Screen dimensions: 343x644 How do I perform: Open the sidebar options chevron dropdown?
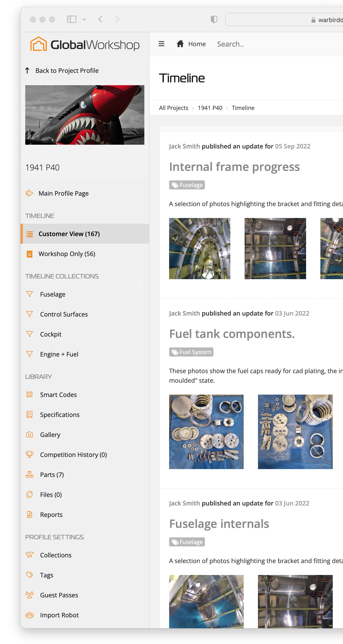84,19
